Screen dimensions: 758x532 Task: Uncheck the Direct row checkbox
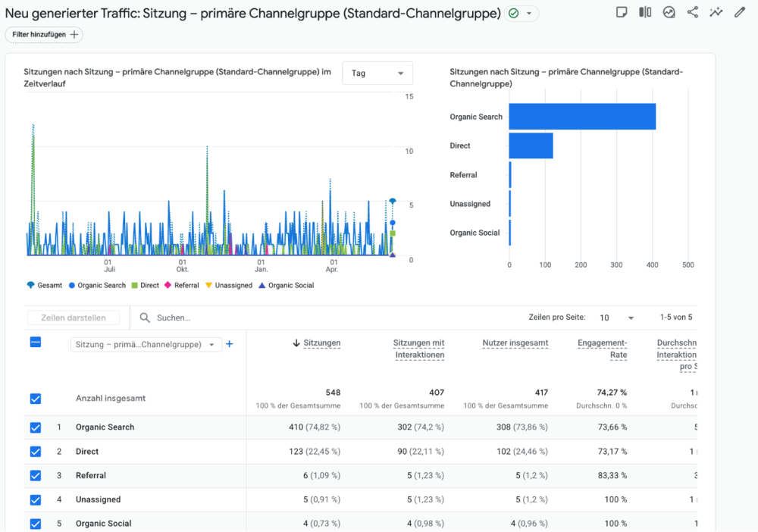(36, 452)
